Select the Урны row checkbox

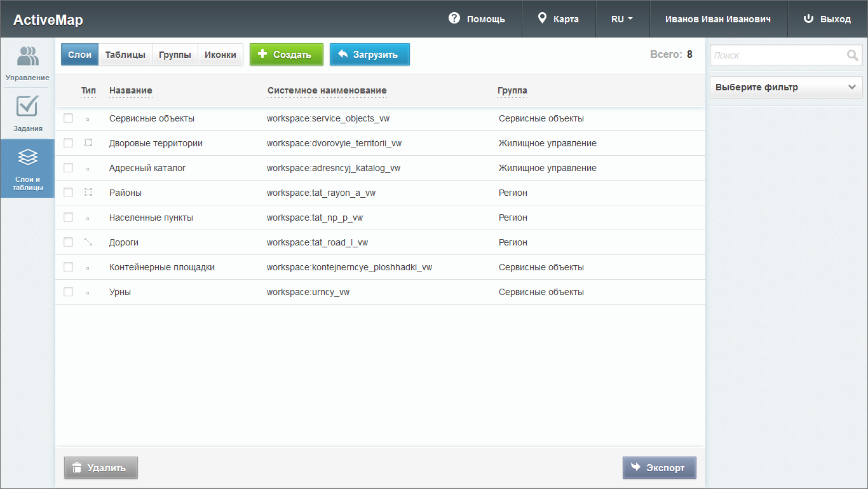click(69, 292)
